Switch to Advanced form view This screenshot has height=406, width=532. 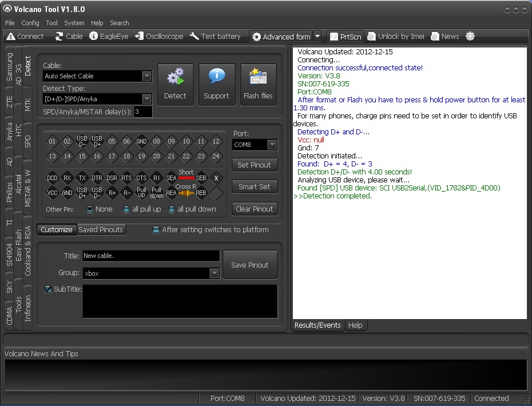pos(281,36)
